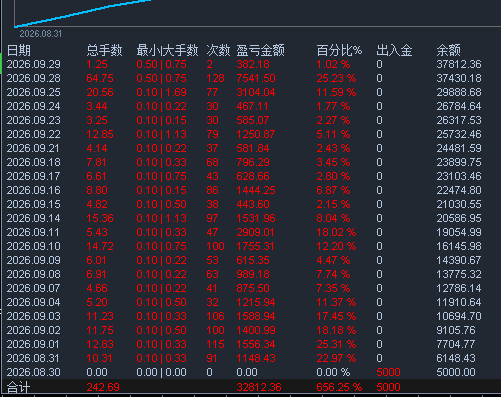
Task: Select the date 2026.09.01 cell
Action: 34,344
